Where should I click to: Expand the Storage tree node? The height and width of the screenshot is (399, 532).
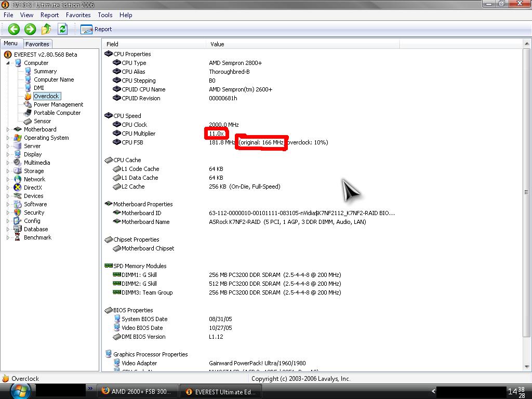click(8, 171)
